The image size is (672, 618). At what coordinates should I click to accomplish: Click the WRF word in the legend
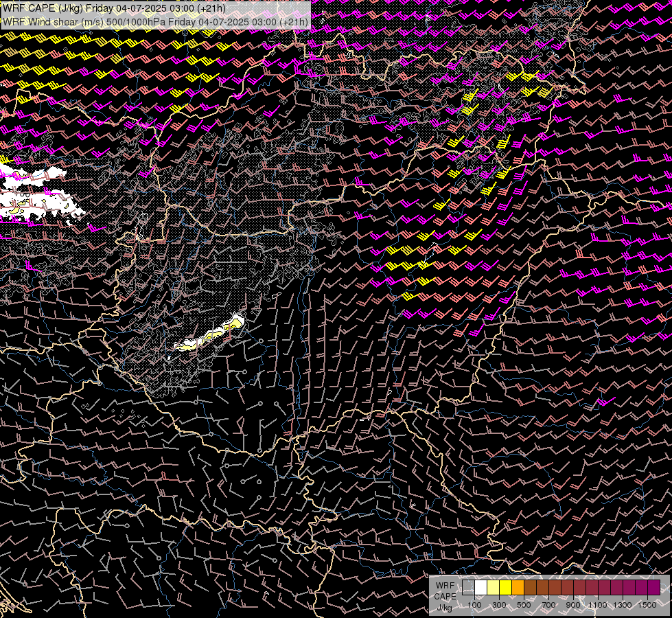pos(445,586)
